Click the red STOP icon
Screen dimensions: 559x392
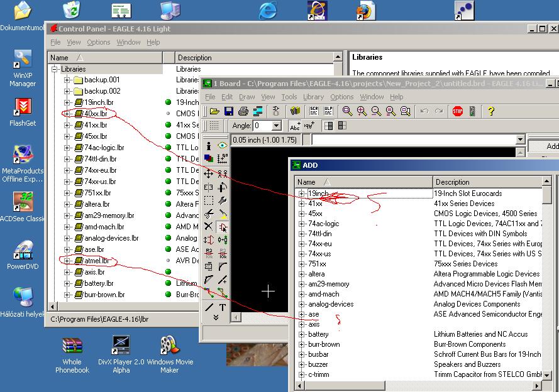point(457,111)
